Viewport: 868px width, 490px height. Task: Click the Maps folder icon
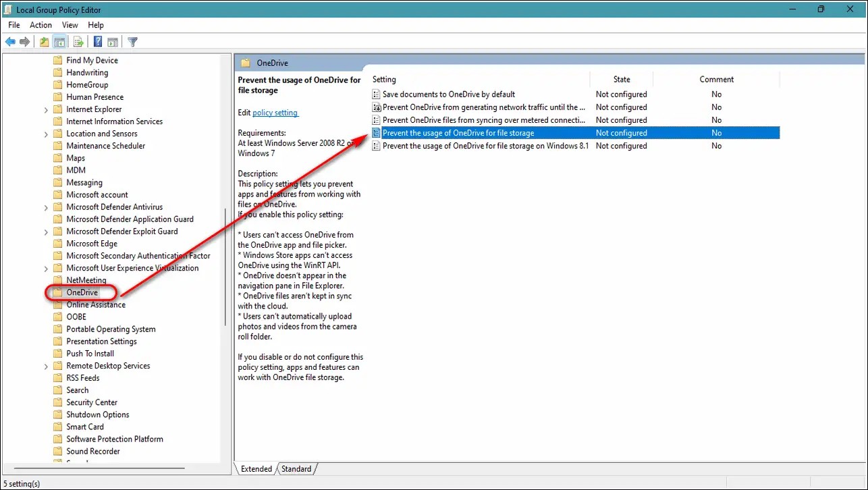coord(58,158)
